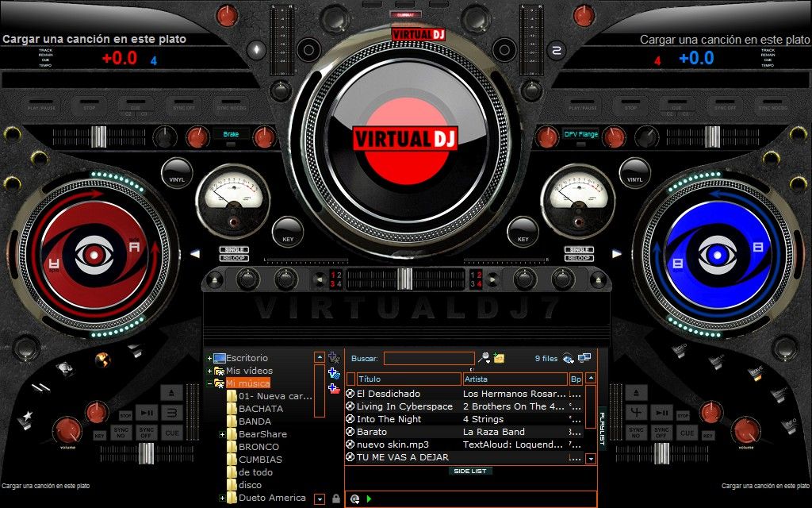This screenshot has height=508, width=812.
Task: Sort by Artista column header
Action: click(x=515, y=379)
